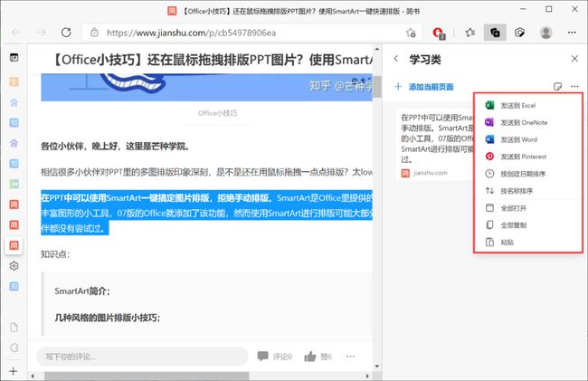Go back to previous page in browser
This screenshot has width=588, height=381.
tap(16, 33)
